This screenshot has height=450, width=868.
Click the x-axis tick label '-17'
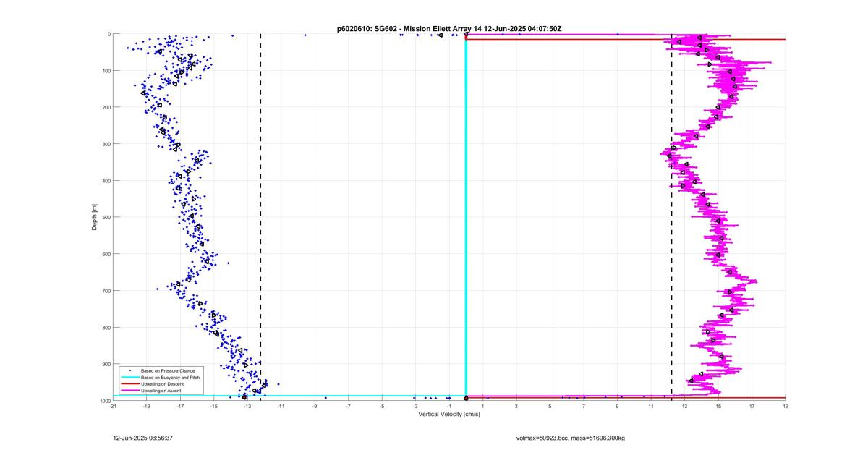pos(180,406)
